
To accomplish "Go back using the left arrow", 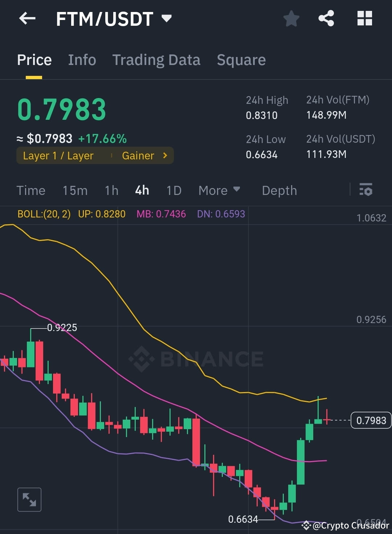I will click(27, 19).
